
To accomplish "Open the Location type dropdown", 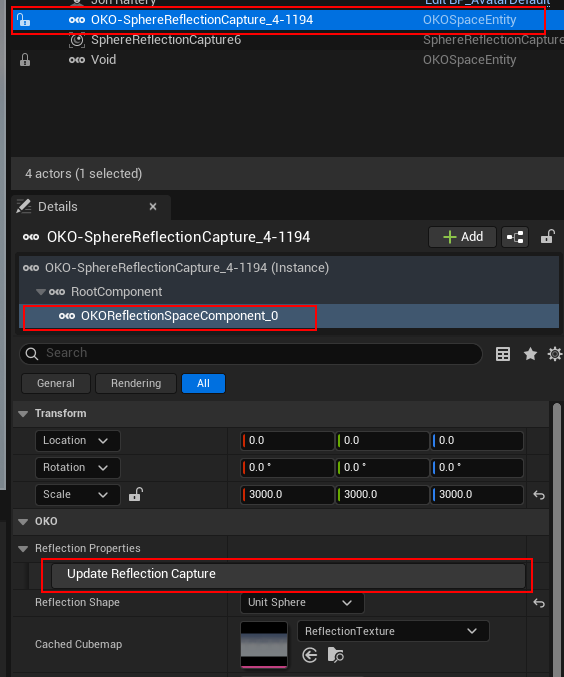I will tap(78, 441).
